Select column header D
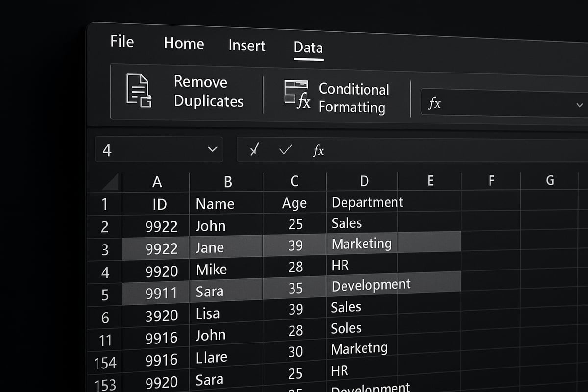 (364, 181)
